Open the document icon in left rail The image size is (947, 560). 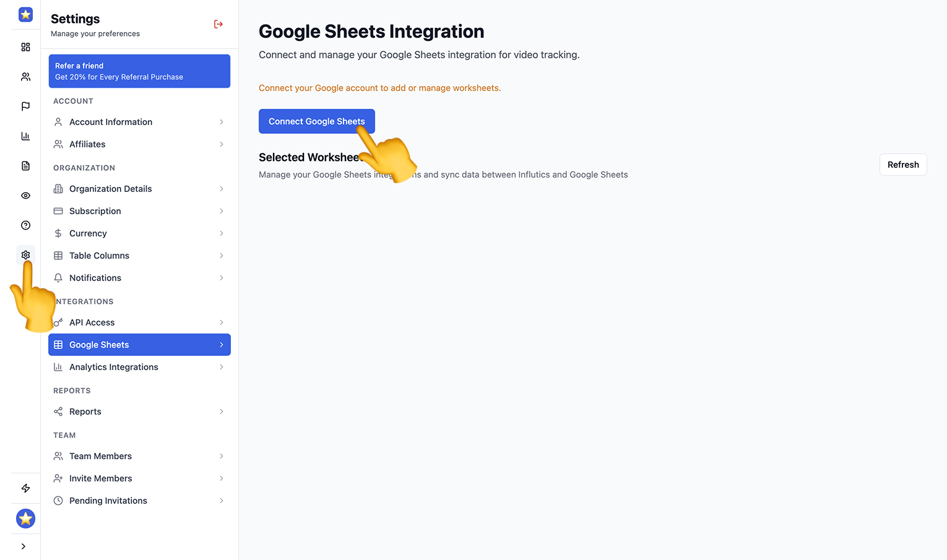pyautogui.click(x=25, y=166)
